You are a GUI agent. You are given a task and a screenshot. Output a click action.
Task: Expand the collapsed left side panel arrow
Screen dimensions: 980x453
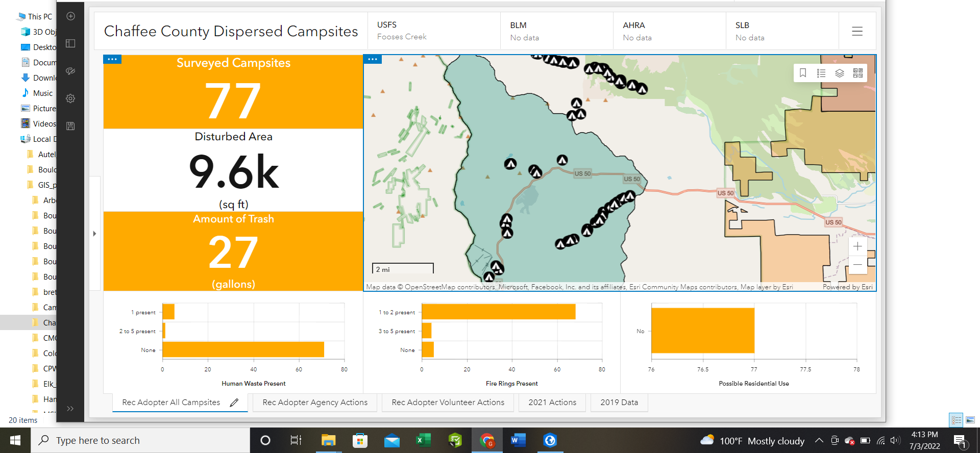[94, 234]
